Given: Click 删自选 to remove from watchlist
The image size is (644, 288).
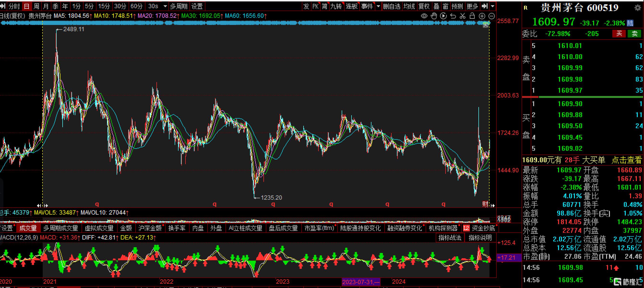Looking at the screenshot, I should 392,6.
